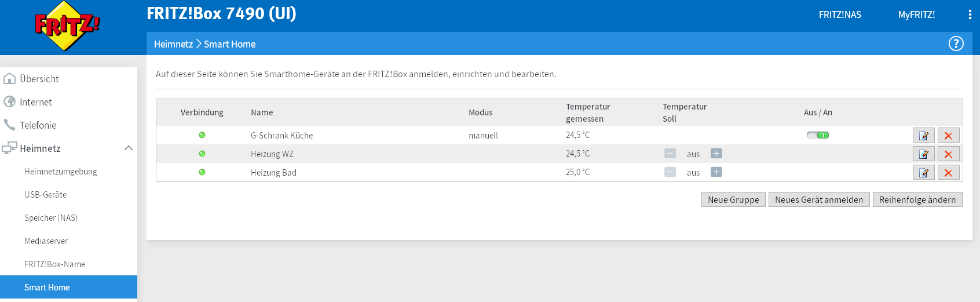
Task: Click the FRITZ! logo
Action: tap(67, 26)
